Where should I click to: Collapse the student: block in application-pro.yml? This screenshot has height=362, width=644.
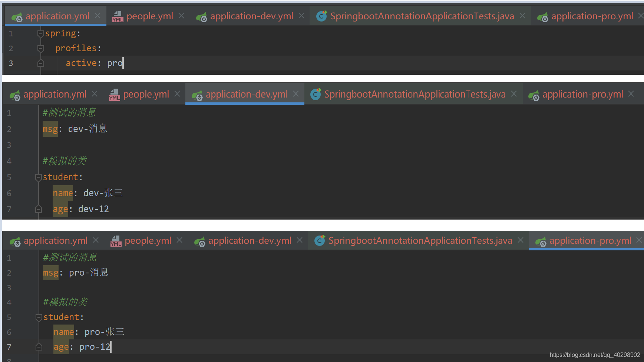coord(39,317)
